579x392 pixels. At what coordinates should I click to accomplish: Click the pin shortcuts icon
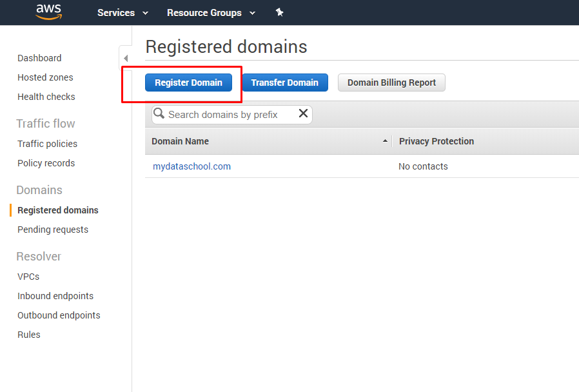tap(280, 12)
